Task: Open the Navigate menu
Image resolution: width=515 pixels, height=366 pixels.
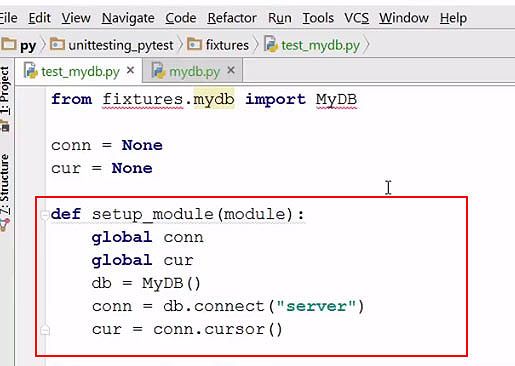Action: [x=128, y=18]
